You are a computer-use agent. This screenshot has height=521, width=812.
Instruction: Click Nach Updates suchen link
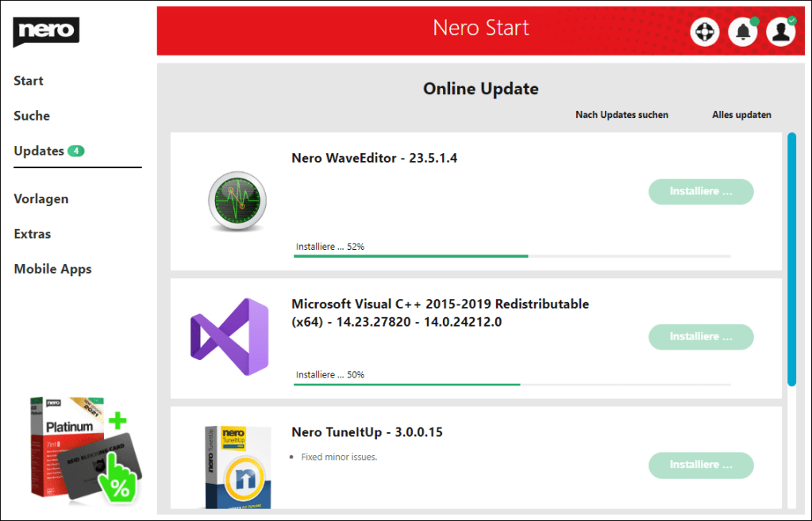coord(622,115)
